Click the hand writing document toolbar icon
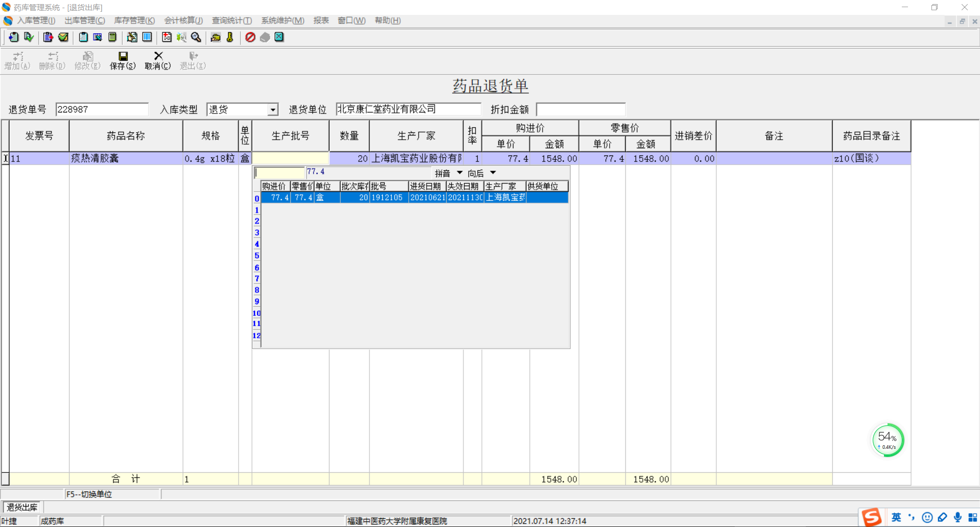Image resolution: width=980 pixels, height=527 pixels. [x=132, y=37]
